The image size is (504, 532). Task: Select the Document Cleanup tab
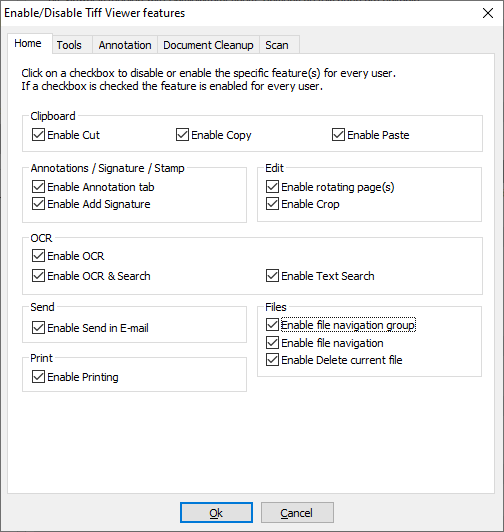click(208, 45)
